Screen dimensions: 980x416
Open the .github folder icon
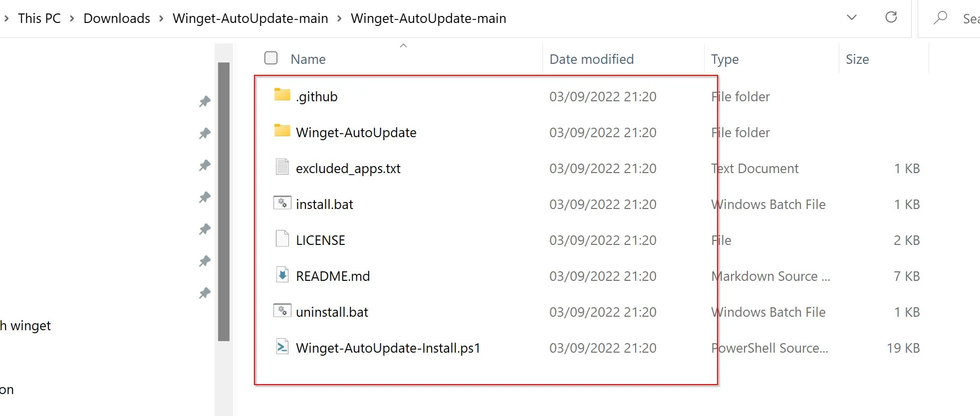(x=282, y=95)
